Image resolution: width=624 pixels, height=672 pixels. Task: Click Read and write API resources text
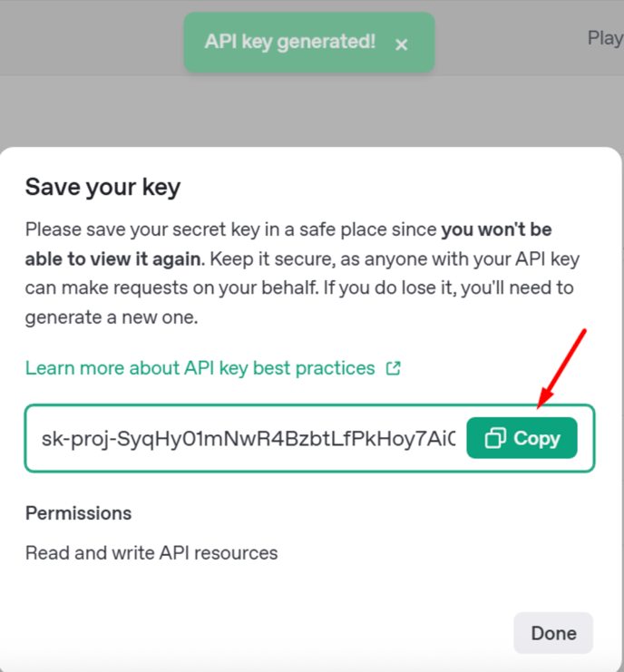(151, 553)
